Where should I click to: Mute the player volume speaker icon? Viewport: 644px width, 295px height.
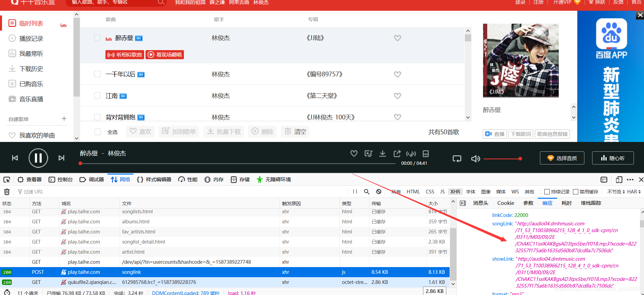(475, 158)
